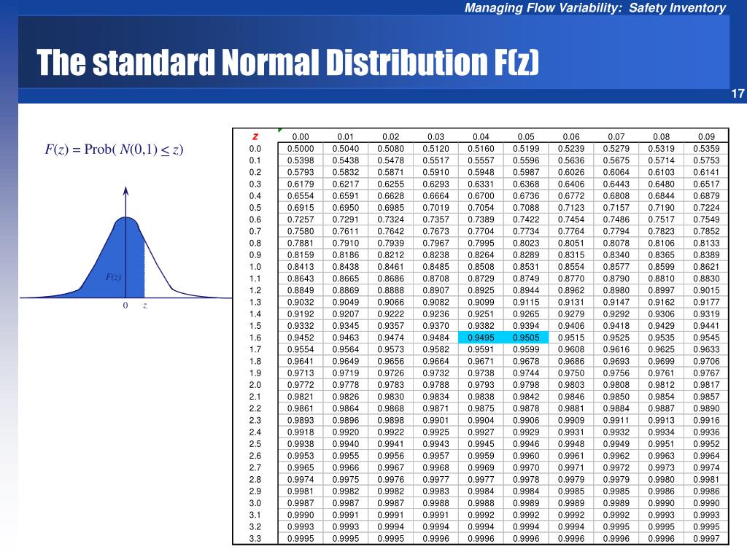This screenshot has width=747, height=560.
Task: Select the cell with value 0.7224
Action: pos(706,208)
